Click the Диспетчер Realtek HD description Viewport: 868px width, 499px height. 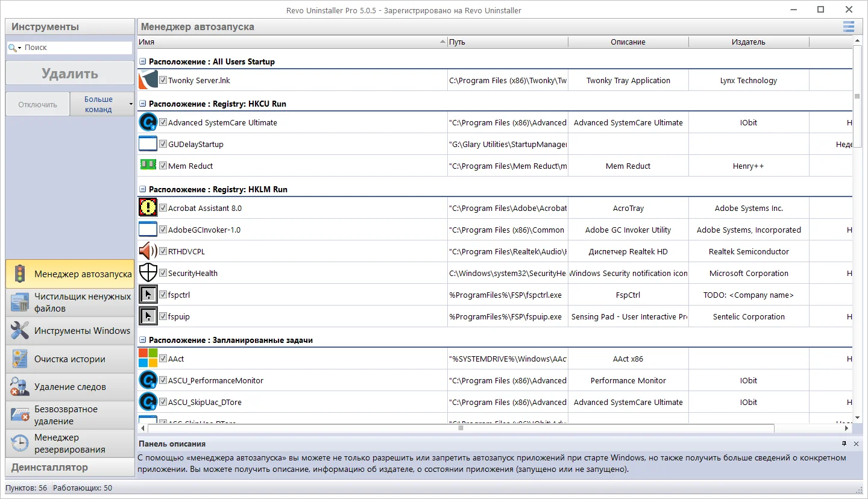click(628, 251)
